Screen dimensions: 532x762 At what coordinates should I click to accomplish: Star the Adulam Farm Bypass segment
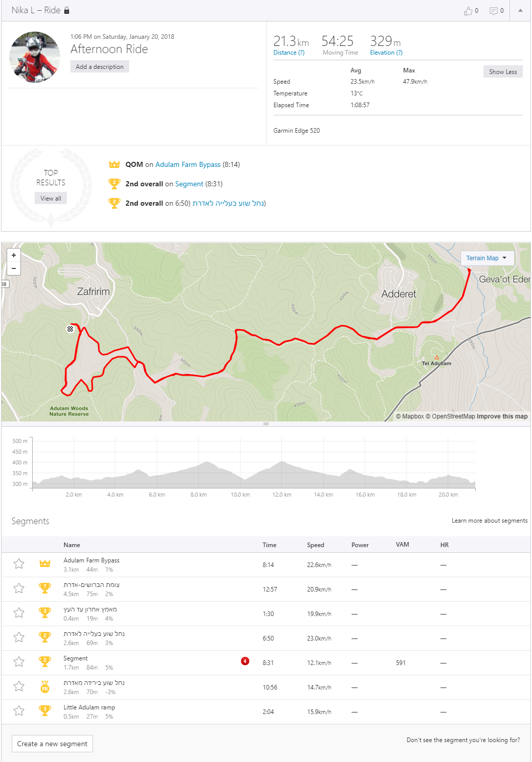(x=19, y=564)
